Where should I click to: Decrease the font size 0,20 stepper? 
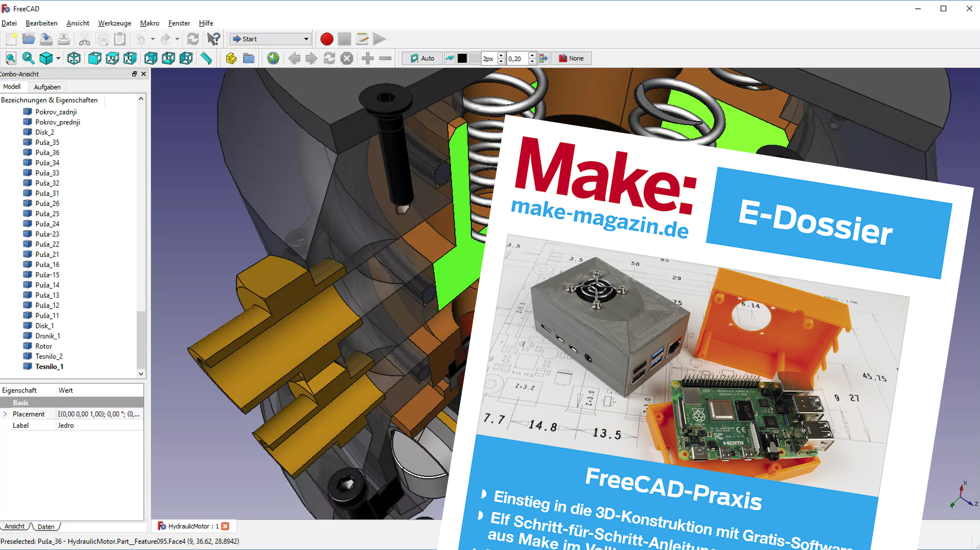coord(532,62)
